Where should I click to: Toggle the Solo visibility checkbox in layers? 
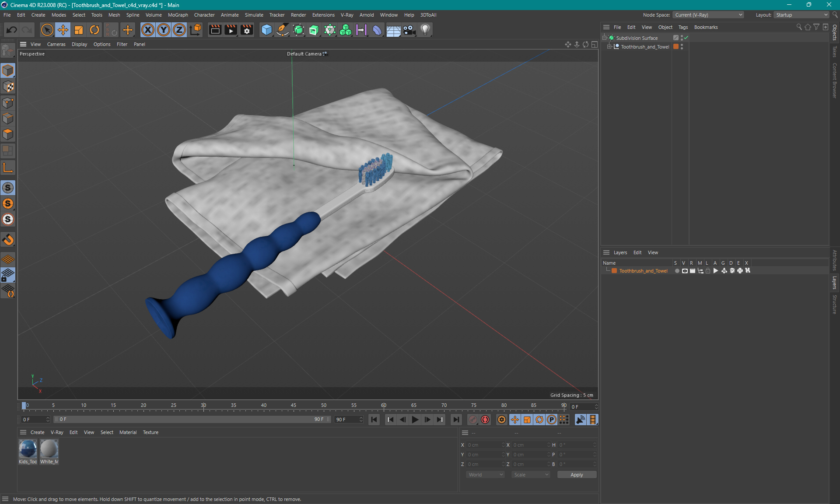pos(676,271)
